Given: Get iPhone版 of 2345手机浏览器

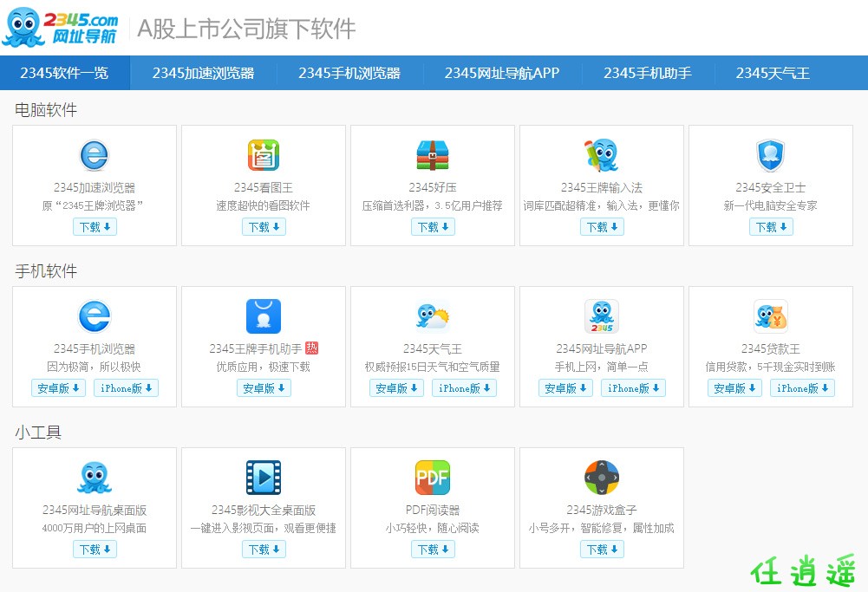Looking at the screenshot, I should 127,387.
